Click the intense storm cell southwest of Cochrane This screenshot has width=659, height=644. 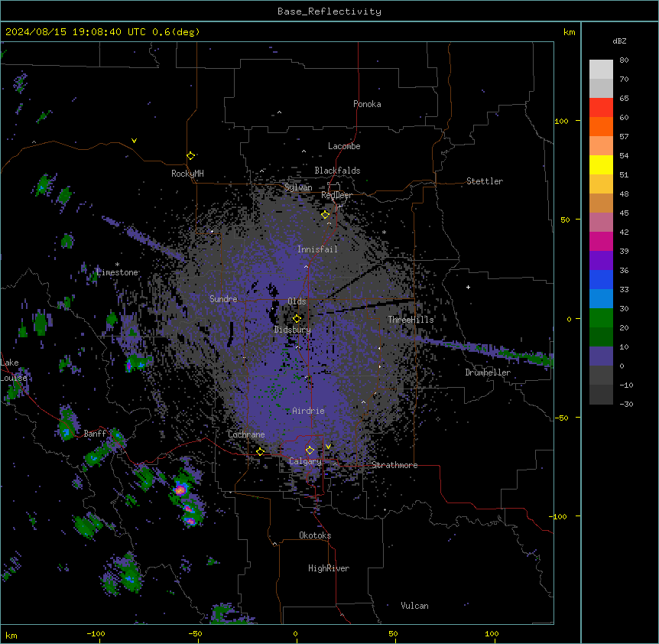180,490
